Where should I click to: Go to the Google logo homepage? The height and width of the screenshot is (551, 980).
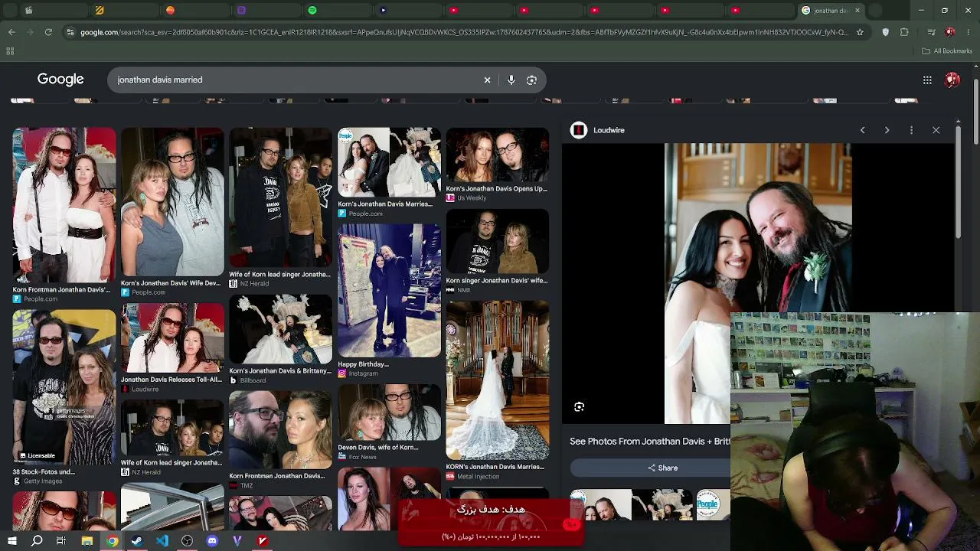(60, 80)
